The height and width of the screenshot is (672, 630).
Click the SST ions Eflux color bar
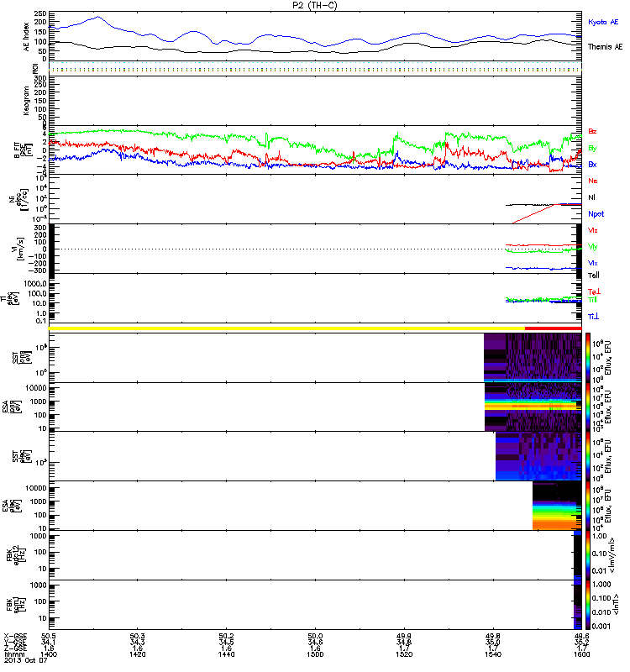[587, 358]
